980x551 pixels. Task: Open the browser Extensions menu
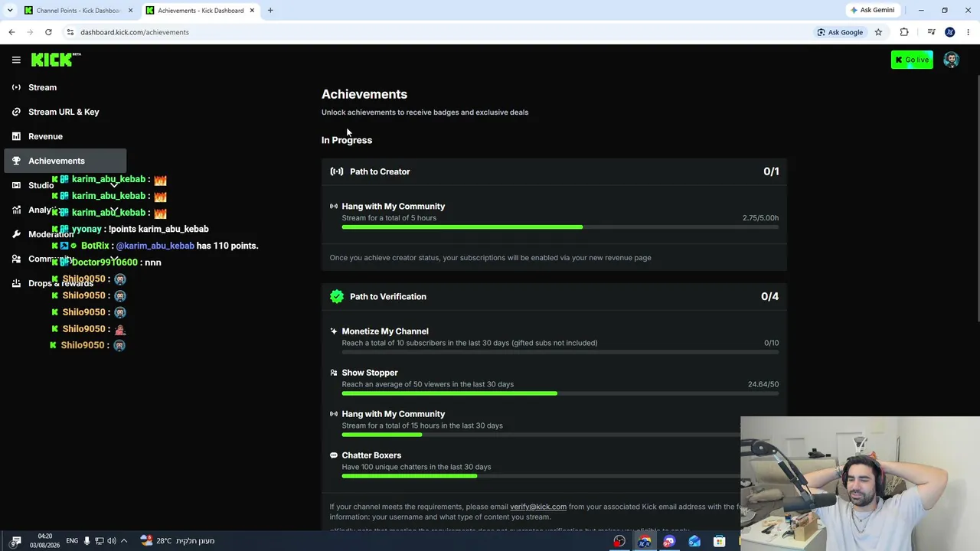tap(904, 32)
